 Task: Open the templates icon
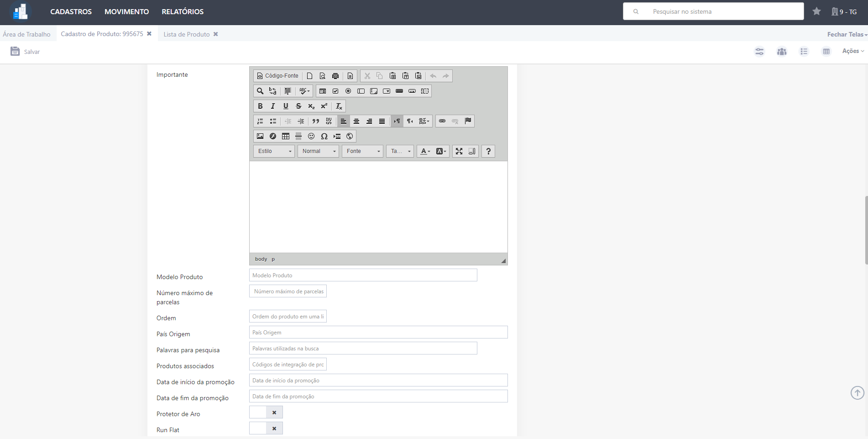click(x=350, y=76)
